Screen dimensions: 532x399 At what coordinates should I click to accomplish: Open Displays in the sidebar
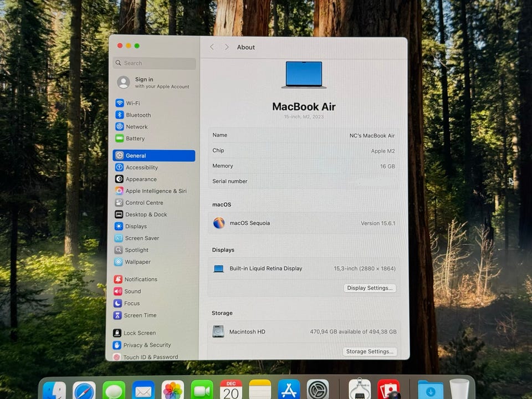tap(131, 226)
